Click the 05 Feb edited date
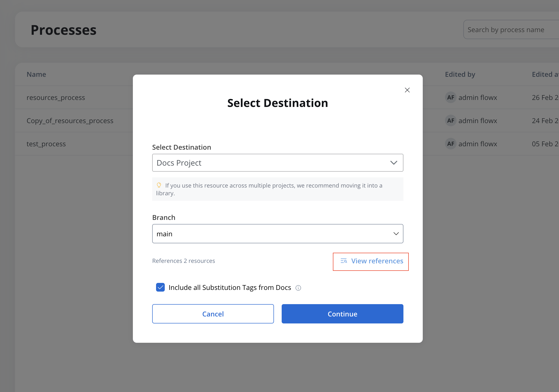Image resolution: width=559 pixels, height=392 pixels. click(x=545, y=144)
